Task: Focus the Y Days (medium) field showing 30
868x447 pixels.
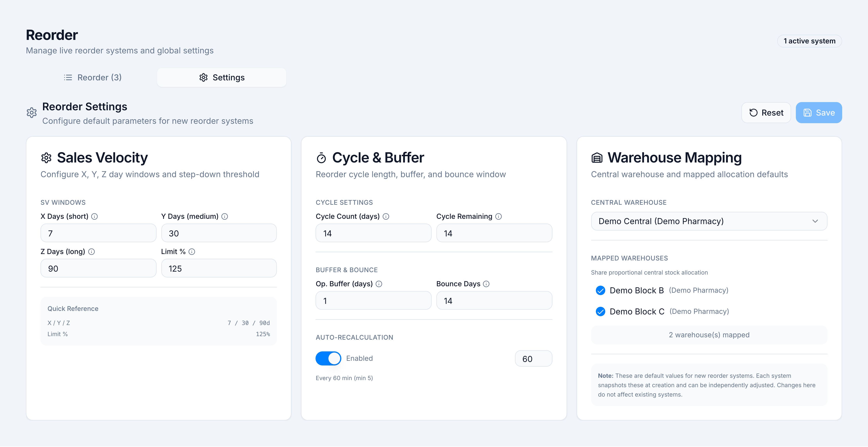Action: [x=219, y=233]
